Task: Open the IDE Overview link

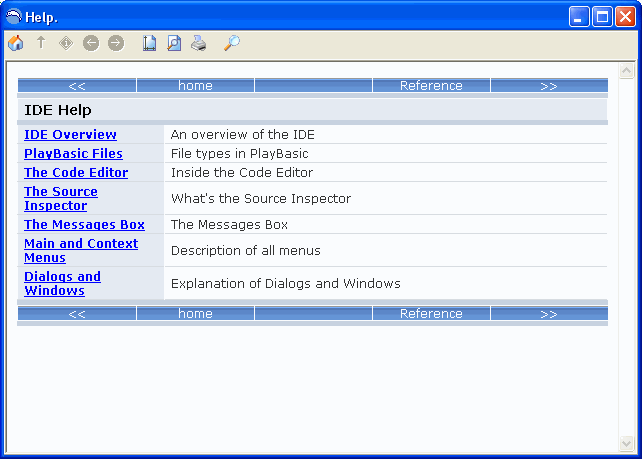Action: 70,134
